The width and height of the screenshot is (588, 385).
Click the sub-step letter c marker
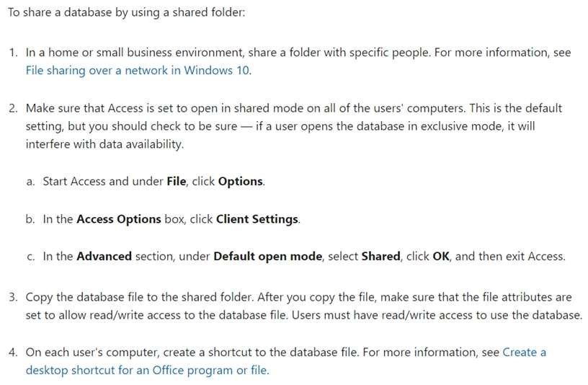coord(30,257)
